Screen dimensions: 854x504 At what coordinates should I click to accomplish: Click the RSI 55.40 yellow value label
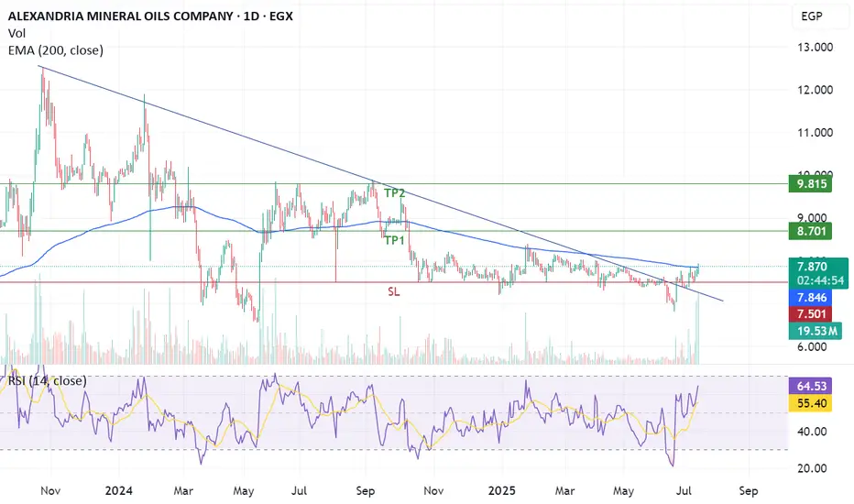point(811,403)
